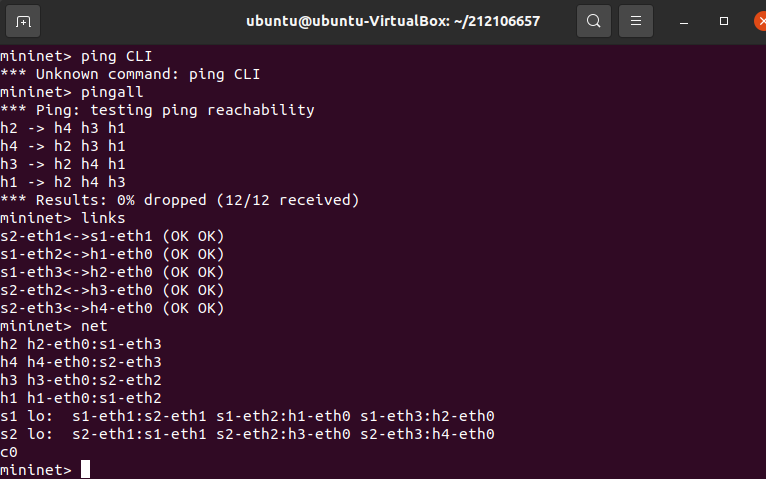
Task: Click the window title ubuntu@ubuntu-VirtualBox
Action: pyautogui.click(x=393, y=21)
